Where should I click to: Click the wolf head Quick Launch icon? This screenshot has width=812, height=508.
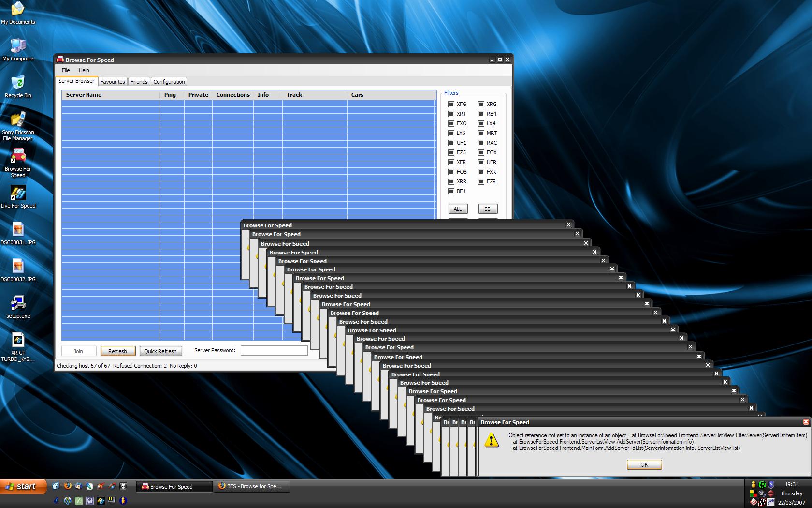pyautogui.click(x=123, y=486)
